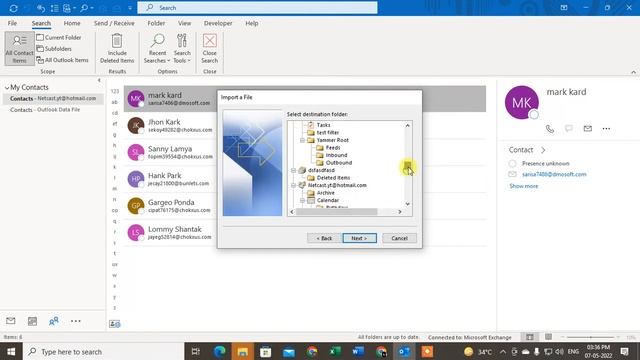Click the folder list scroll-down arrow

click(x=407, y=204)
